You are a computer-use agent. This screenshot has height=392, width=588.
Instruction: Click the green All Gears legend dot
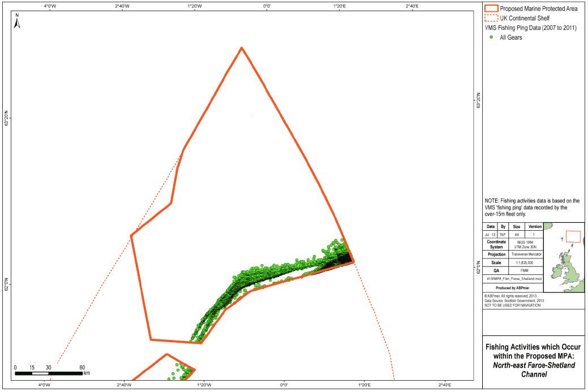[x=491, y=37]
